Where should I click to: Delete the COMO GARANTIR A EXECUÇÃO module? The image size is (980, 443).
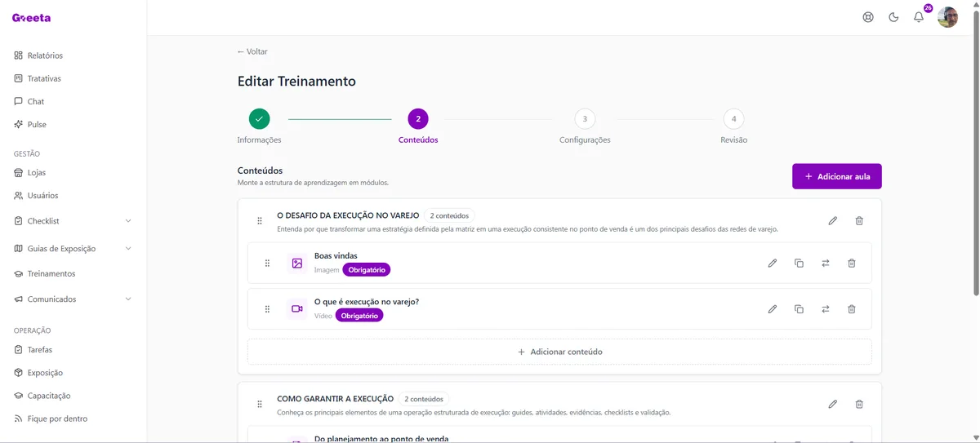(859, 404)
